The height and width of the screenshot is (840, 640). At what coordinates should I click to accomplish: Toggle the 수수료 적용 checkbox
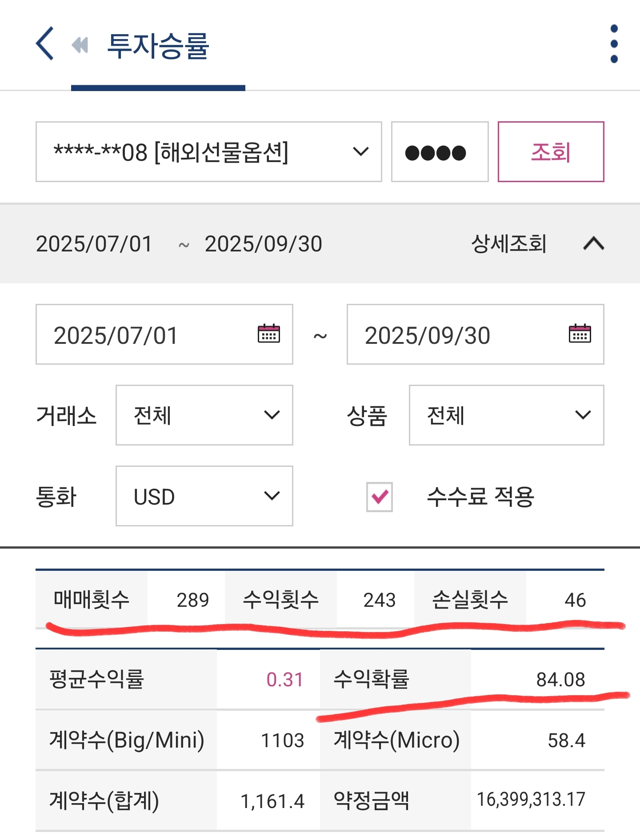pos(380,497)
